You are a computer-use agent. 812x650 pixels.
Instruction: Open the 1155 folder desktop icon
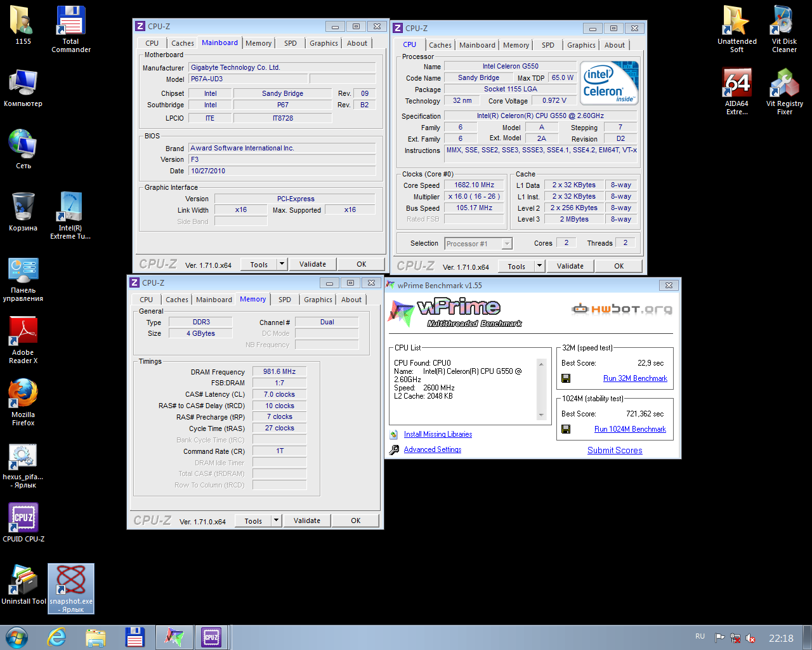tap(23, 25)
